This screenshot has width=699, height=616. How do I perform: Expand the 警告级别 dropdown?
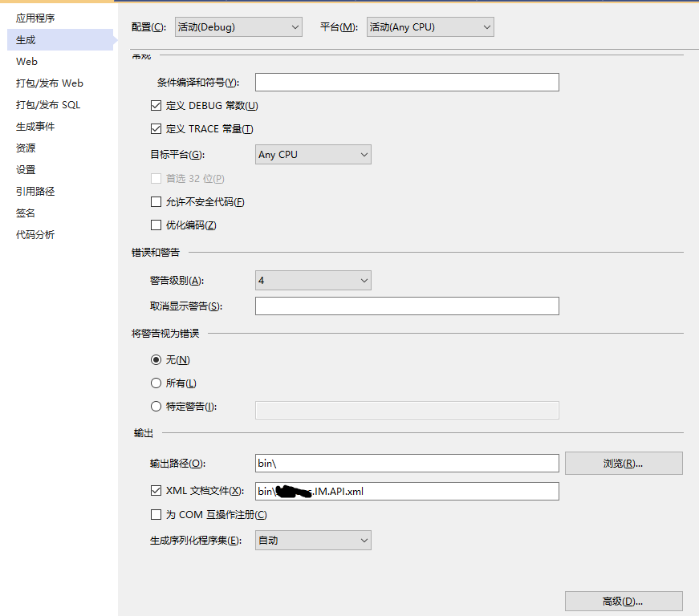pos(313,280)
